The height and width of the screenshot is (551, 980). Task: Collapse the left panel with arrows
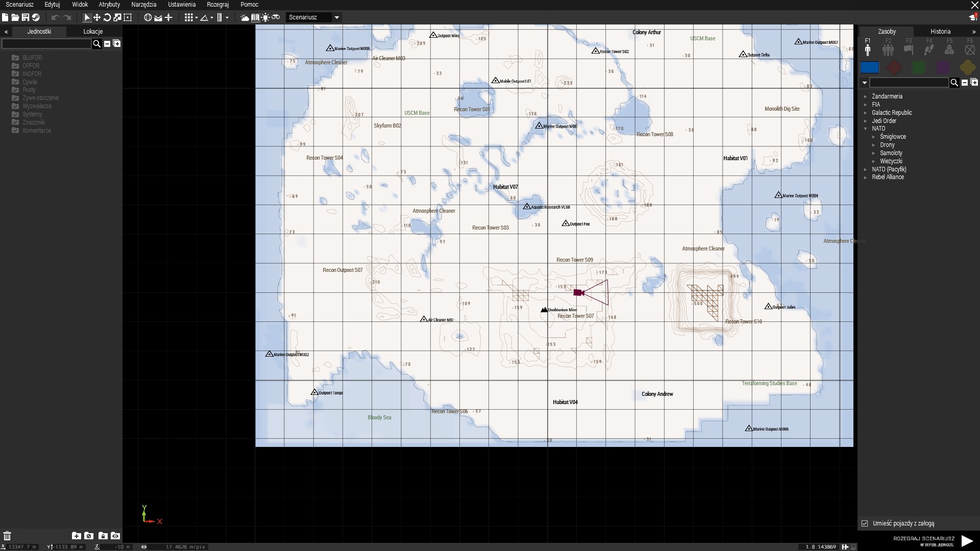pos(6,32)
